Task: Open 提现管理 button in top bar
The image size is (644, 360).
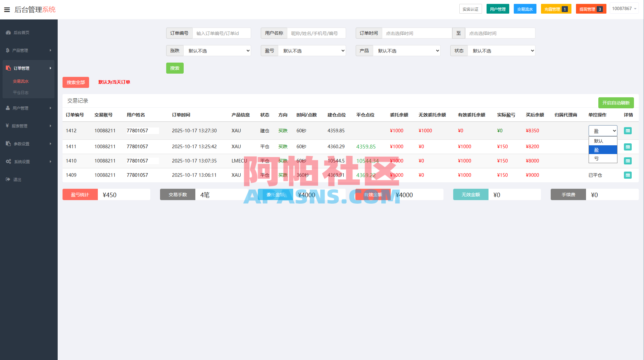Action: (591, 9)
